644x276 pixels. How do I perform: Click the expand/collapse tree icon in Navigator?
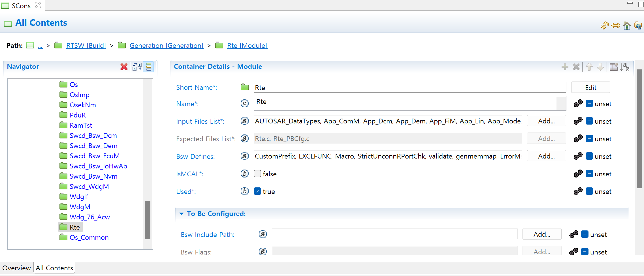point(137,67)
